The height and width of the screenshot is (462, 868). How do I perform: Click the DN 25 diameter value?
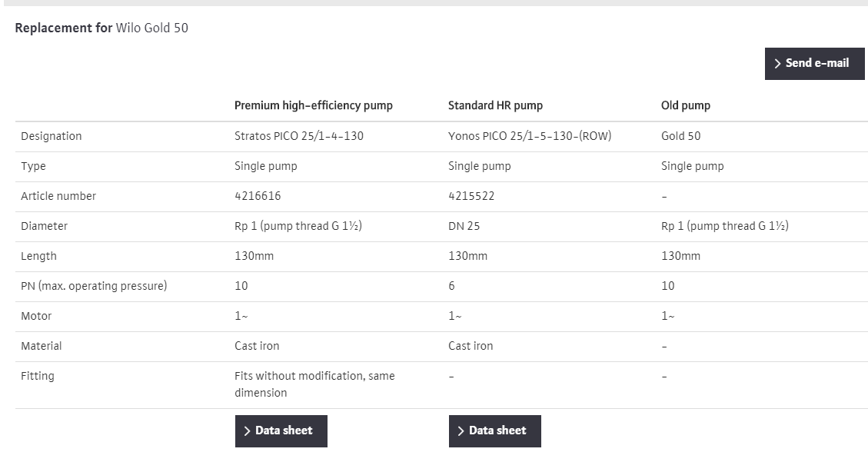464,226
